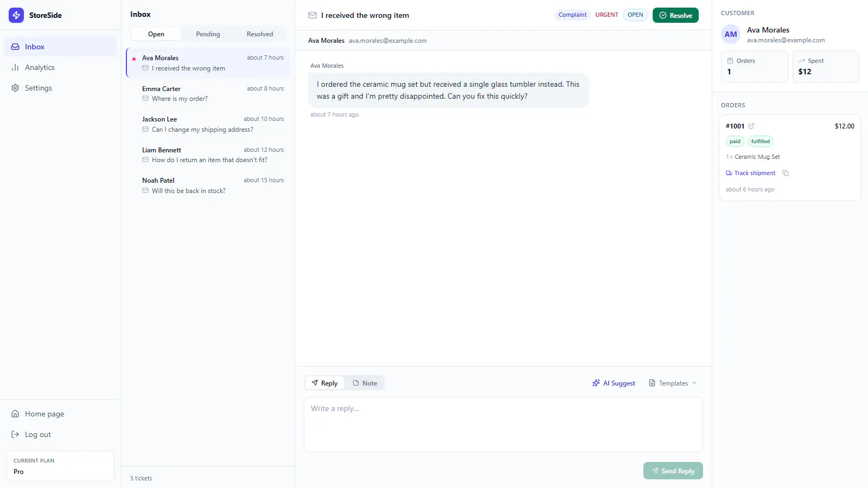This screenshot has width=868, height=488.
Task: Click the Current Plan Pro card
Action: click(x=60, y=466)
